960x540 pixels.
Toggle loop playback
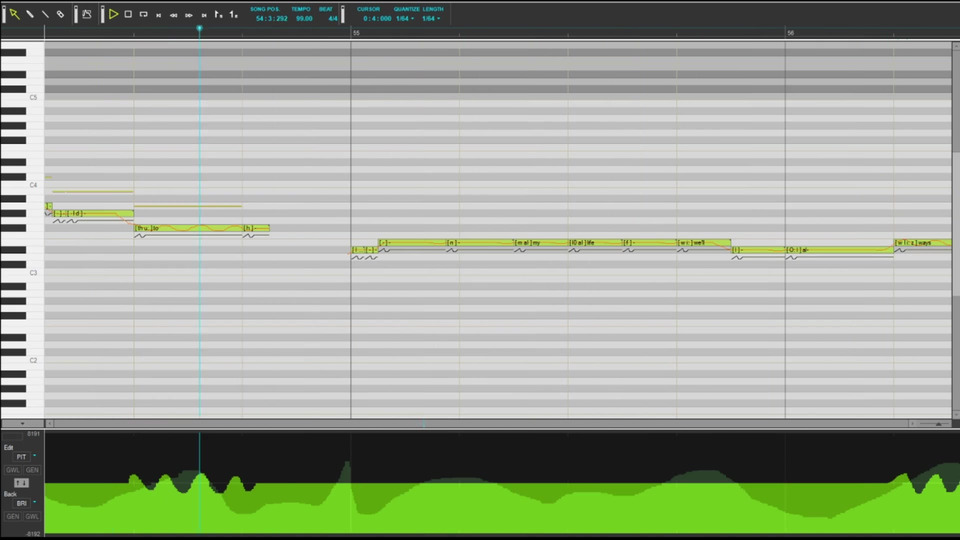143,13
